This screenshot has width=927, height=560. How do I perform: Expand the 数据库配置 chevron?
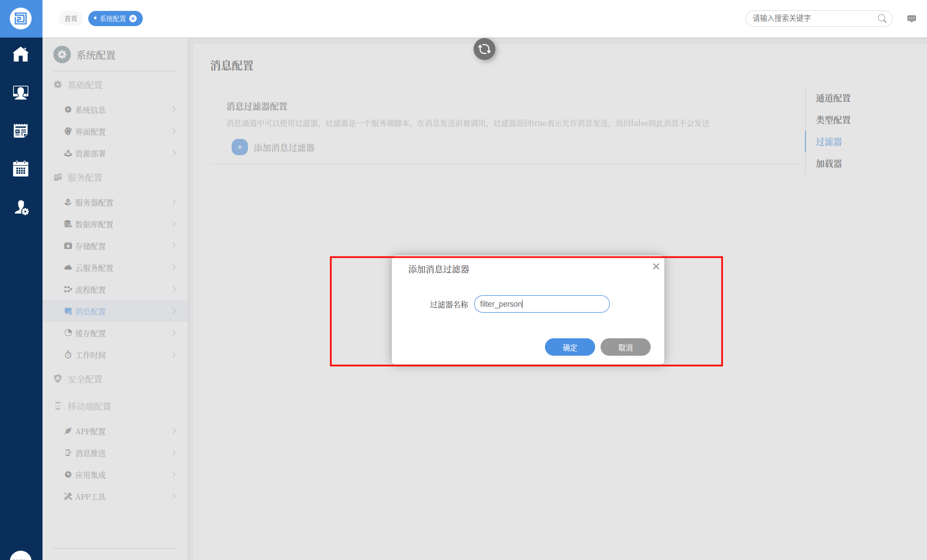pos(174,224)
